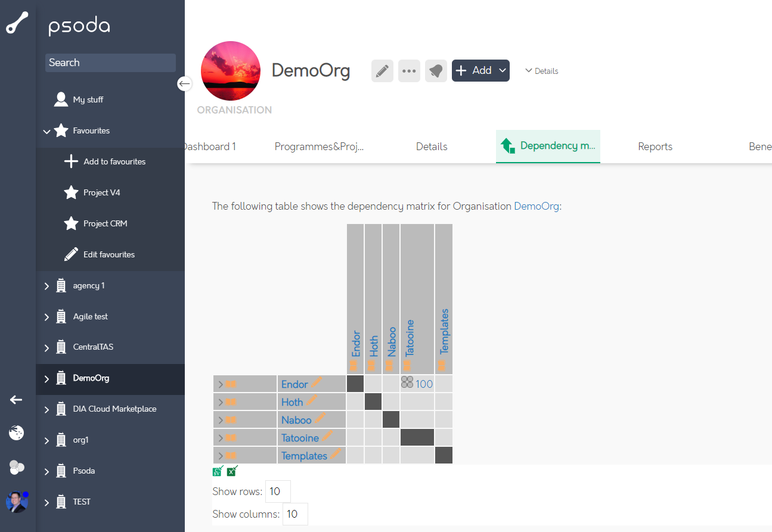The height and width of the screenshot is (532, 772).
Task: Click the user avatar in the left rail
Action: pos(17,502)
